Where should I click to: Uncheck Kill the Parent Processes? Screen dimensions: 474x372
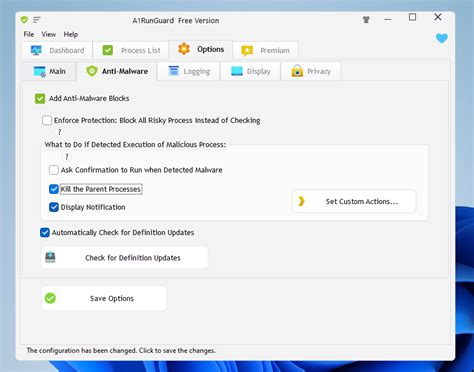pos(54,189)
